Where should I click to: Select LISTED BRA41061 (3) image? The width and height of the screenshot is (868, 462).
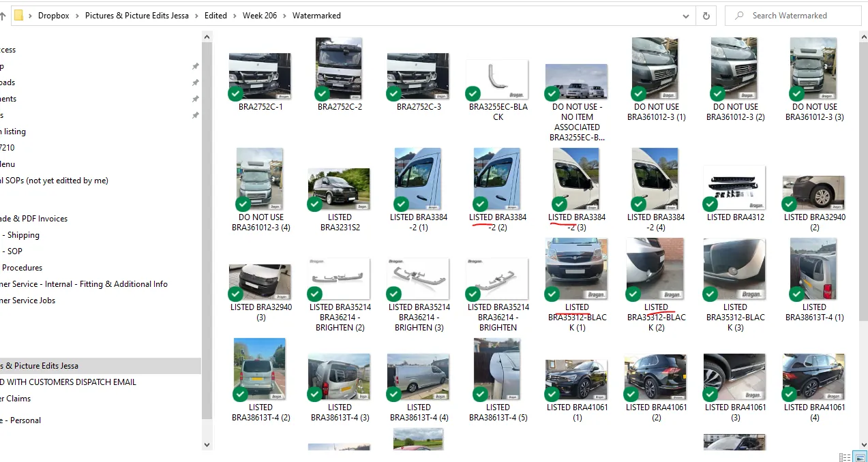(735, 377)
